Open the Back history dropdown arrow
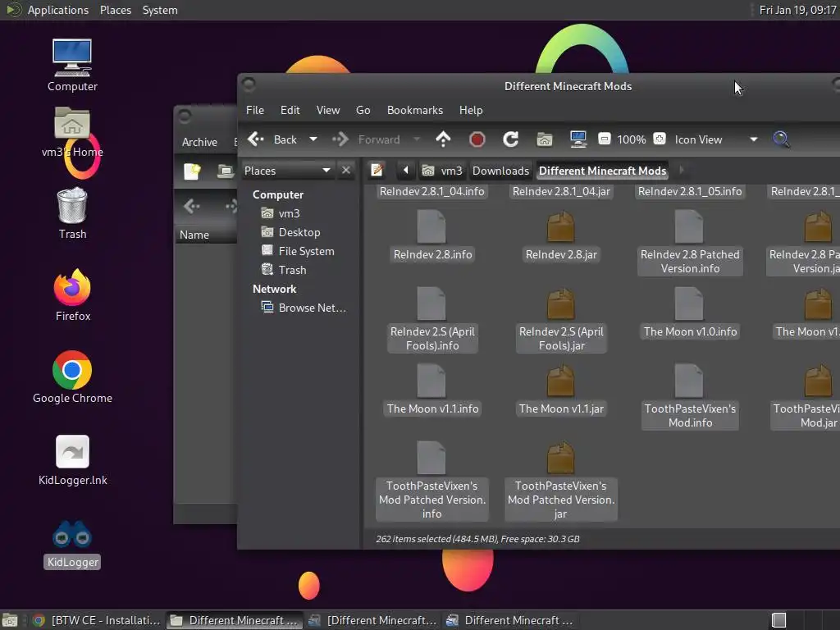840x630 pixels. (x=313, y=139)
